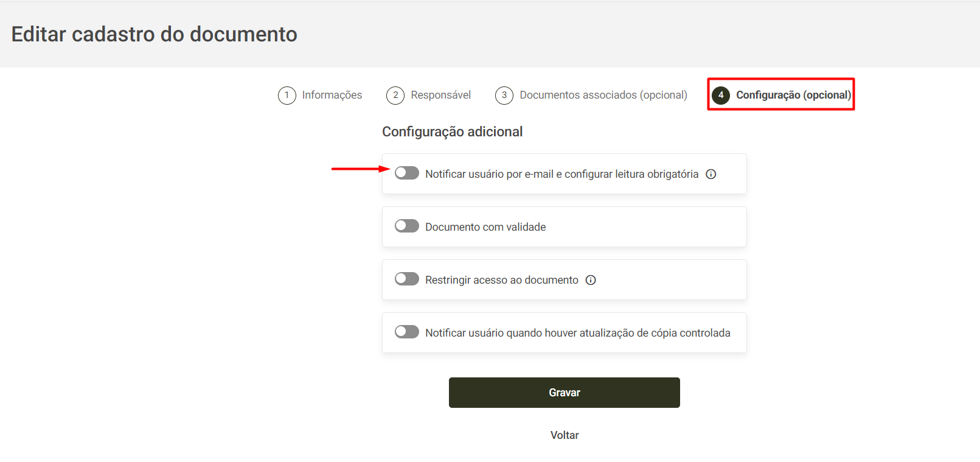This screenshot has width=980, height=462.
Task: Go to the Informações step label
Action: point(332,95)
